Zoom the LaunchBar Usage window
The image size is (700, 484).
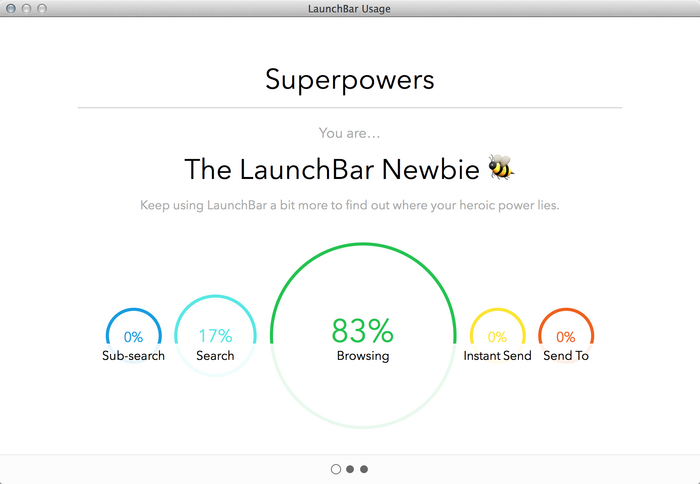point(42,8)
